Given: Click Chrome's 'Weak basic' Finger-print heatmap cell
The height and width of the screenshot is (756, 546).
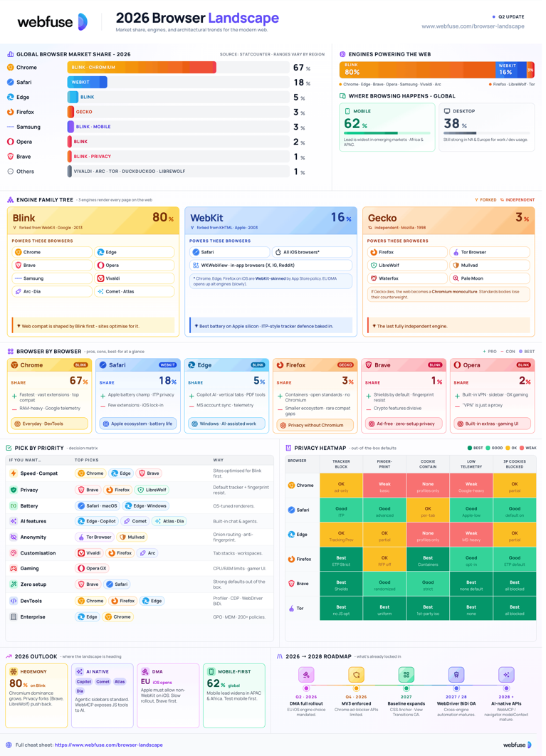Looking at the screenshot, I should (x=384, y=485).
